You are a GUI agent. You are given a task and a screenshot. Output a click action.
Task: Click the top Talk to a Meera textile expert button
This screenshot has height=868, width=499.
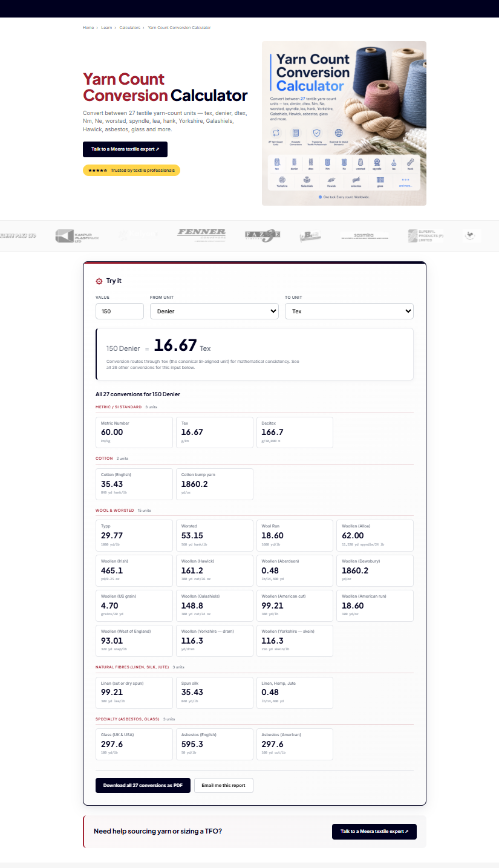coord(125,149)
